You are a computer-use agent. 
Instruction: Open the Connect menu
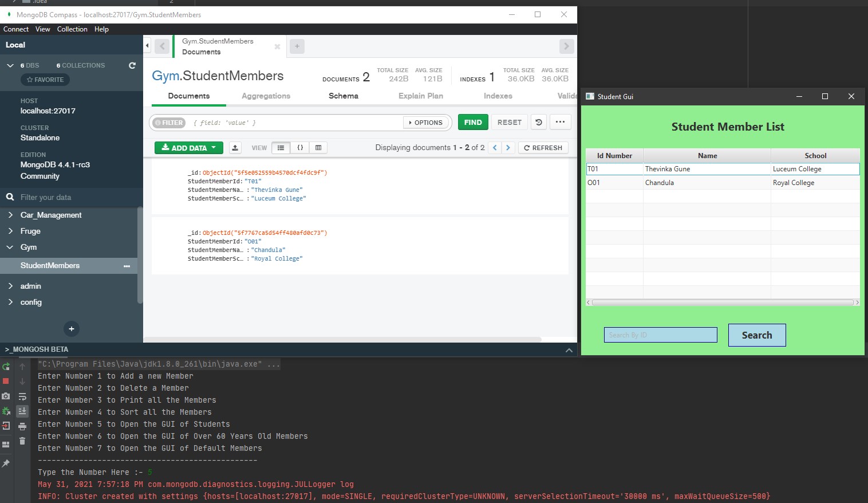[16, 29]
